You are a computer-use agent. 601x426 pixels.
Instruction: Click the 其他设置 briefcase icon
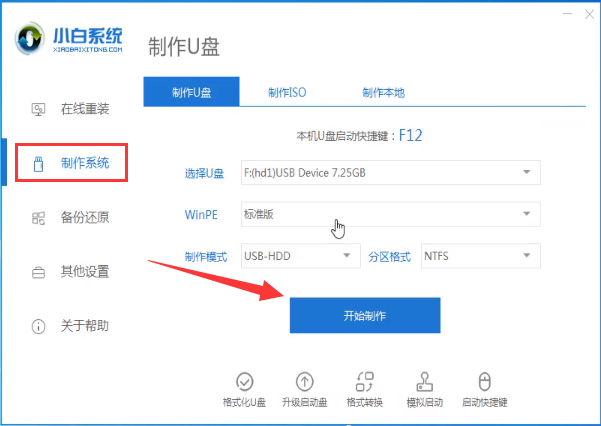point(38,273)
